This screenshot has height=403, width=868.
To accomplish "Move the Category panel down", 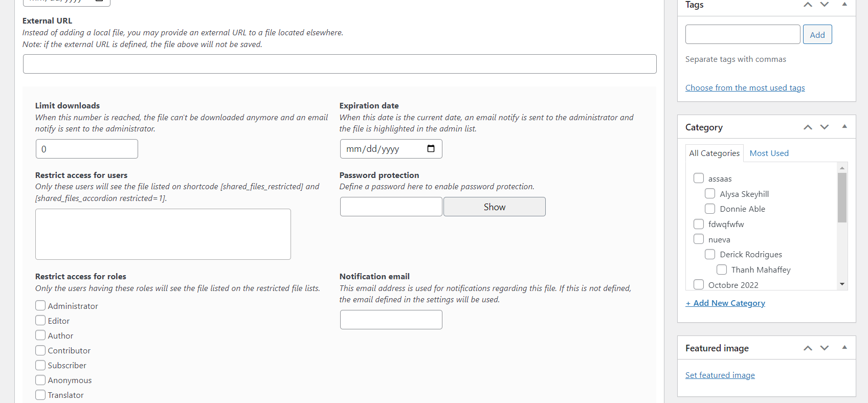I will pos(825,126).
